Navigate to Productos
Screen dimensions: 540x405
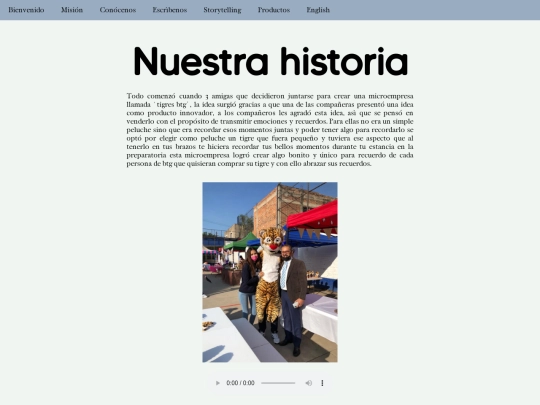(274, 10)
